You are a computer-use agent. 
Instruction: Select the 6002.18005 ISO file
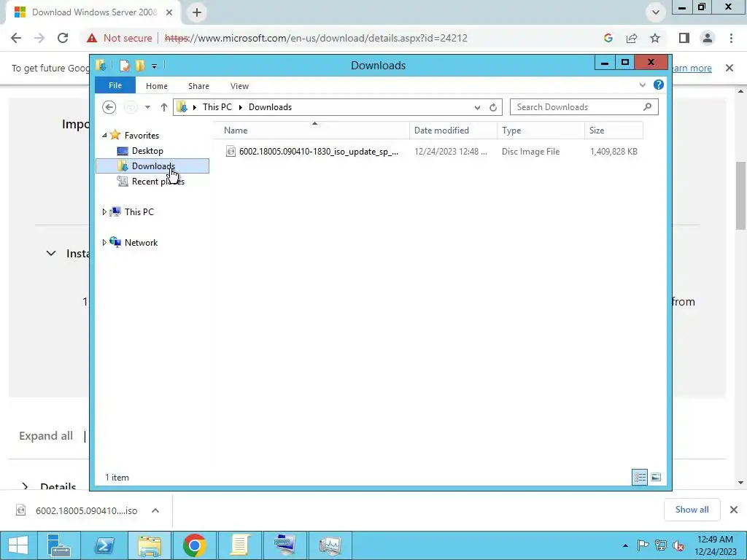[x=318, y=152]
